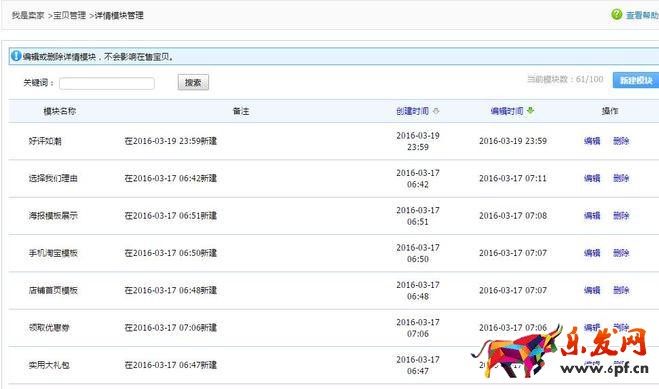
Task: Edit the 选择我们理由 module
Action: (592, 178)
